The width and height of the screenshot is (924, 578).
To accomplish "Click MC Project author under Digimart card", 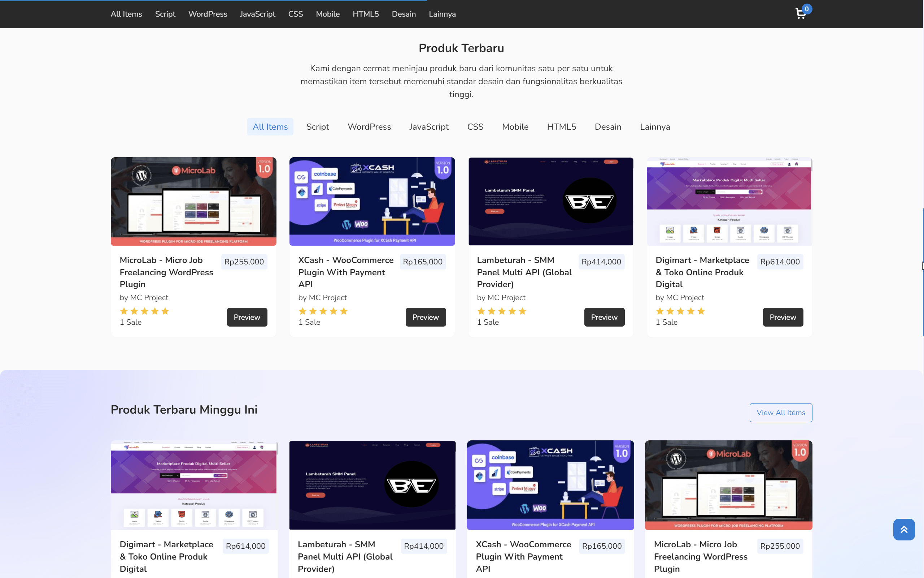I will click(685, 297).
